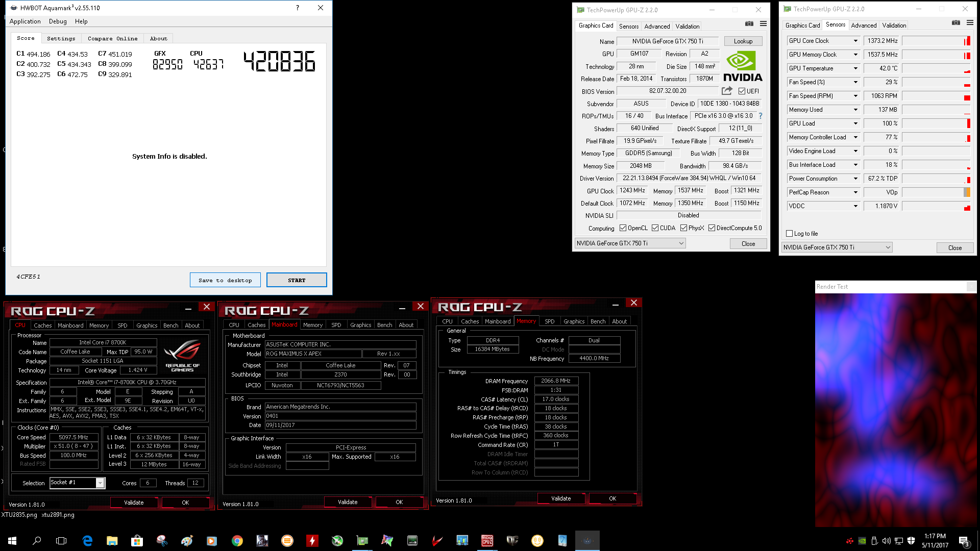Click the BIOS share/export icon in GPU-Z

727,91
